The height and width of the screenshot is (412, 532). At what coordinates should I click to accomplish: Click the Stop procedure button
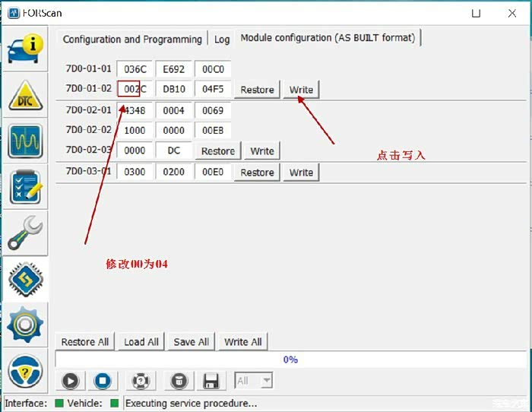pos(103,380)
